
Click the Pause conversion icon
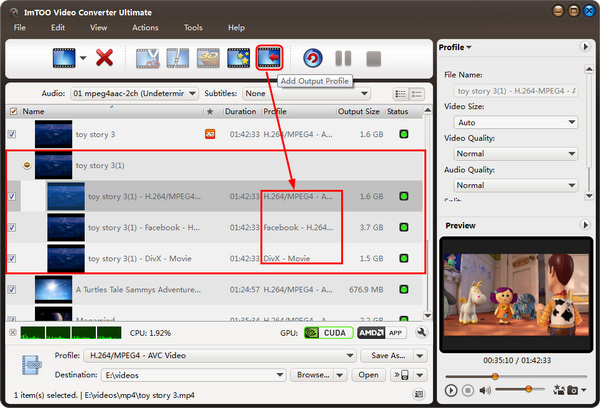point(343,59)
